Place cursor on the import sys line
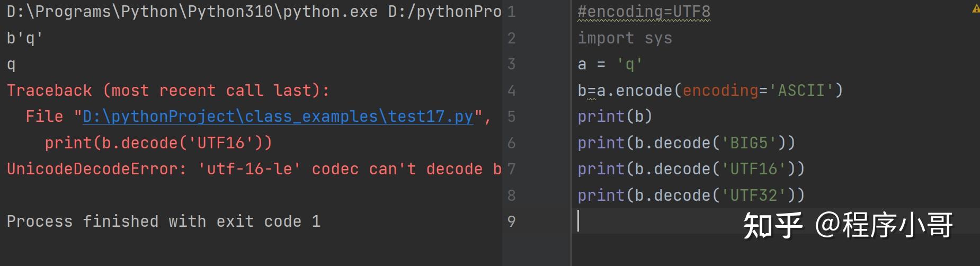 coord(625,38)
